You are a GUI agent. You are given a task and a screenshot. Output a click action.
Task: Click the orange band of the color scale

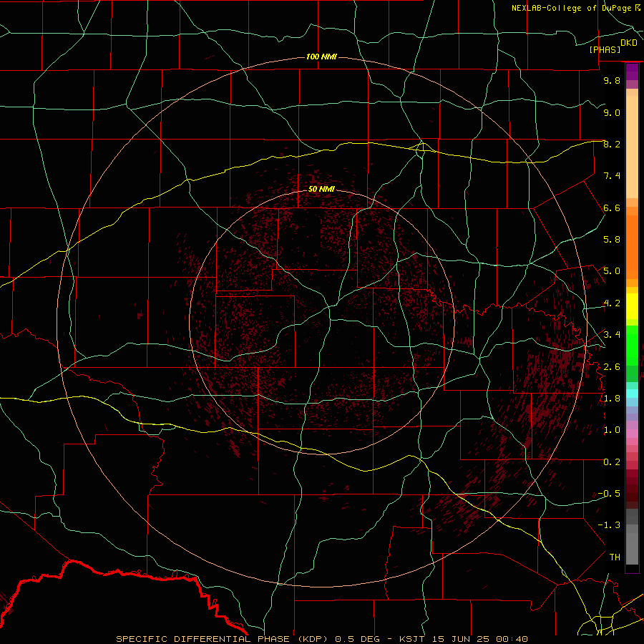tap(632, 247)
